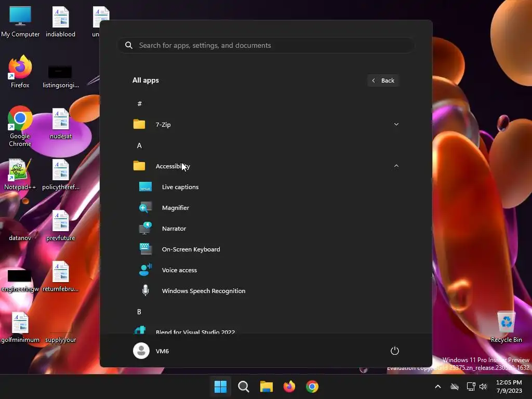Screen dimensions: 532x399
Task: Select policytheref desktop file
Action: pyautogui.click(x=60, y=174)
